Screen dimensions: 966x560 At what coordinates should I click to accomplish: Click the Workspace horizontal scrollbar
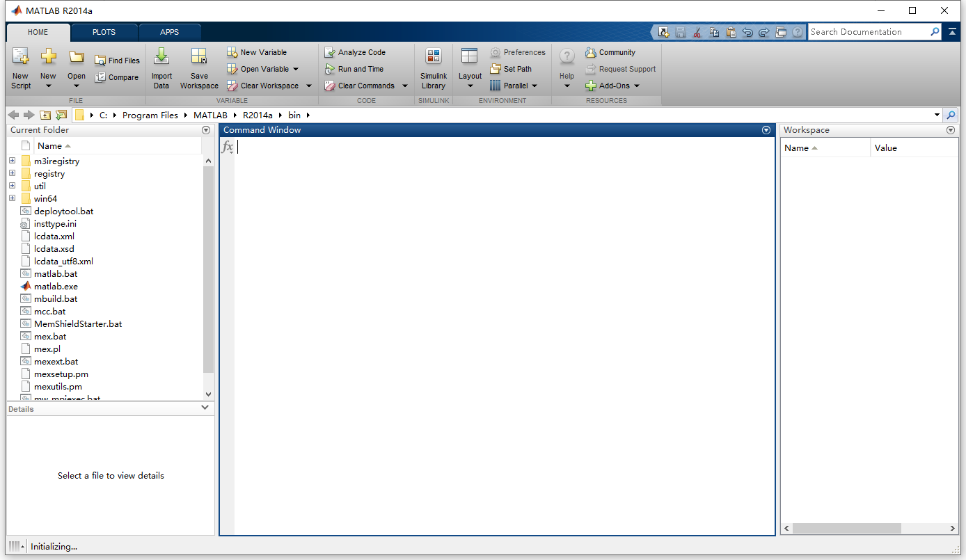846,529
